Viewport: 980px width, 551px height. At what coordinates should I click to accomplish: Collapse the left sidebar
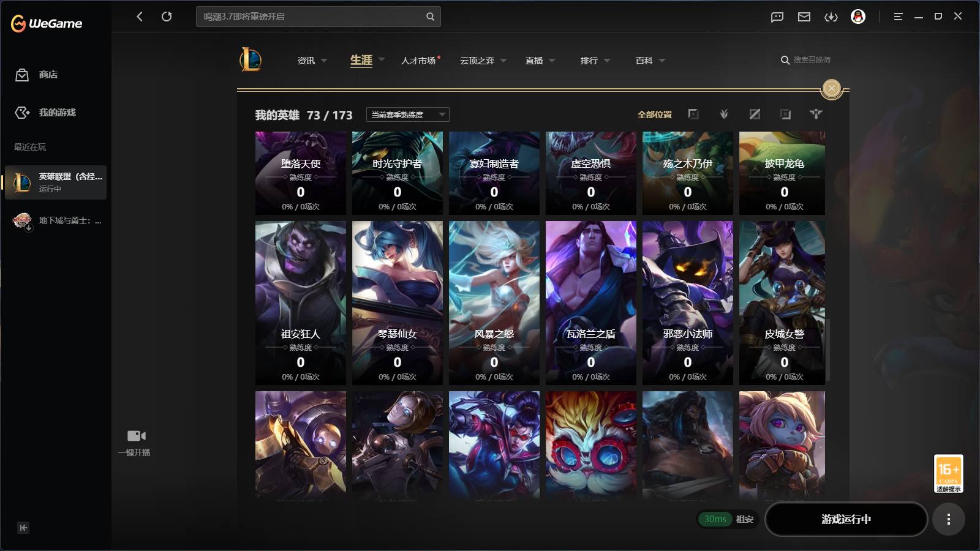click(23, 528)
